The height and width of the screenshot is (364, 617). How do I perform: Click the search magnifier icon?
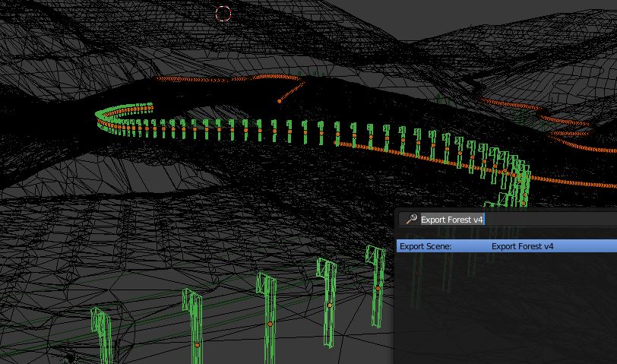pyautogui.click(x=412, y=219)
